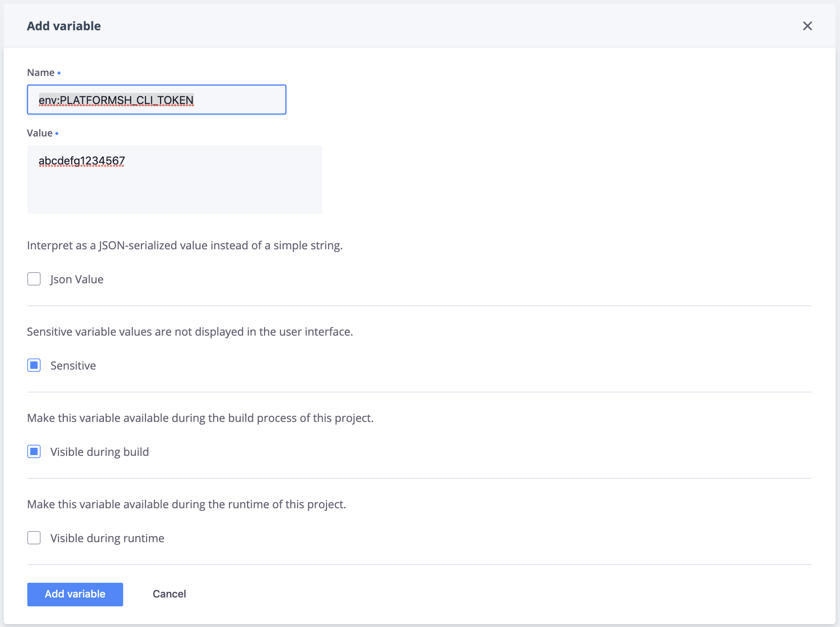
Task: Click inside the Value text area
Action: pyautogui.click(x=174, y=180)
